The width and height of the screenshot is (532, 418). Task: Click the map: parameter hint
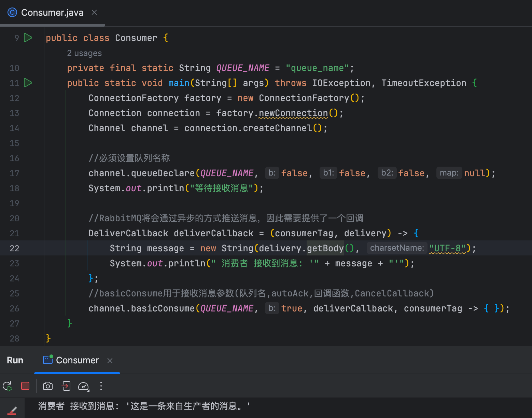tap(449, 173)
